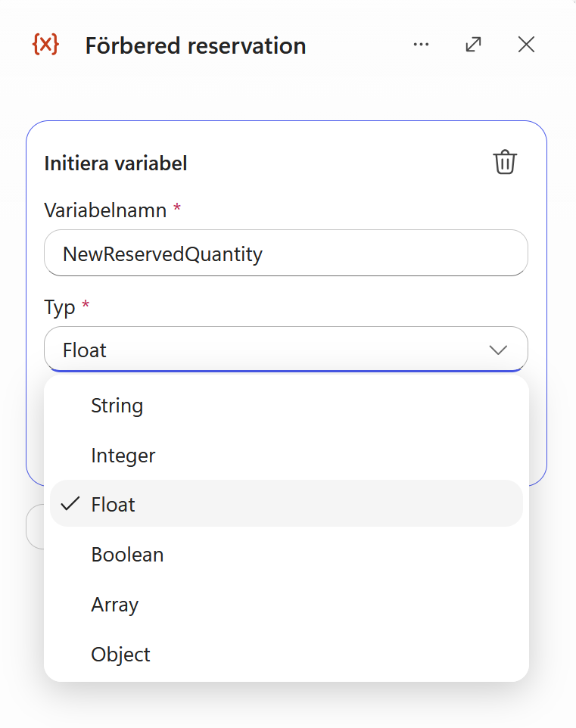This screenshot has width=576, height=728.
Task: Close the Förbered reservation panel
Action: pyautogui.click(x=526, y=45)
